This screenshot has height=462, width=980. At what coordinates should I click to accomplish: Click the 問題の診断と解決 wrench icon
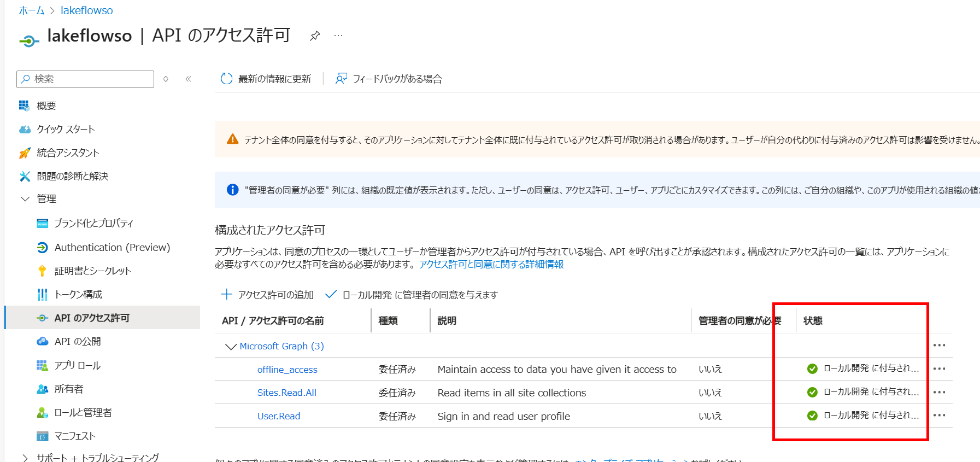click(x=25, y=176)
